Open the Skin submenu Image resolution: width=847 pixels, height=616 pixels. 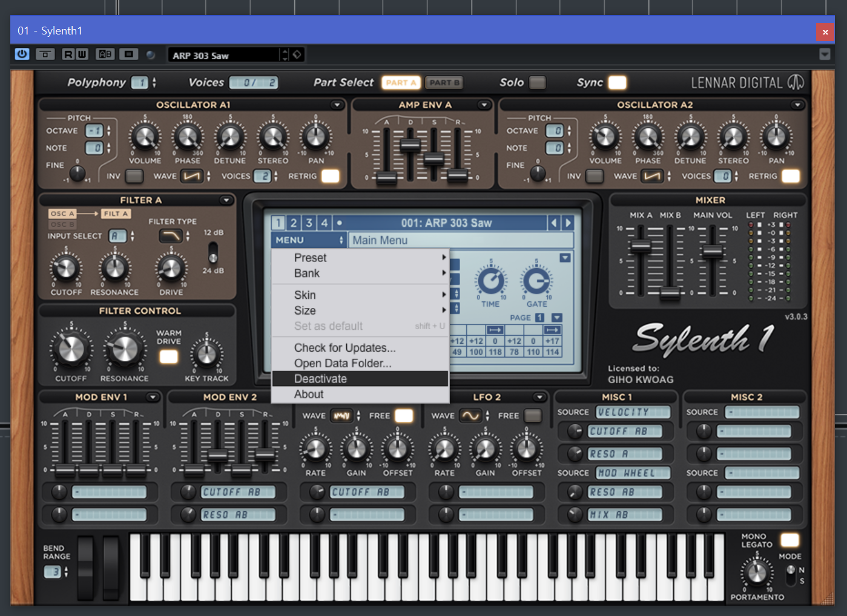click(360, 295)
